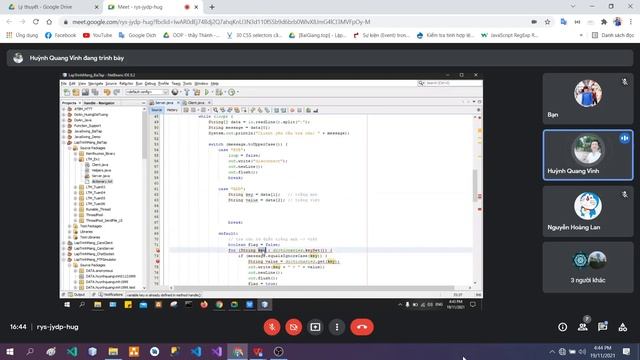Image resolution: width=640 pixels, height=360 pixels.
Task: Open the Windows Start menu
Action: tap(9, 351)
